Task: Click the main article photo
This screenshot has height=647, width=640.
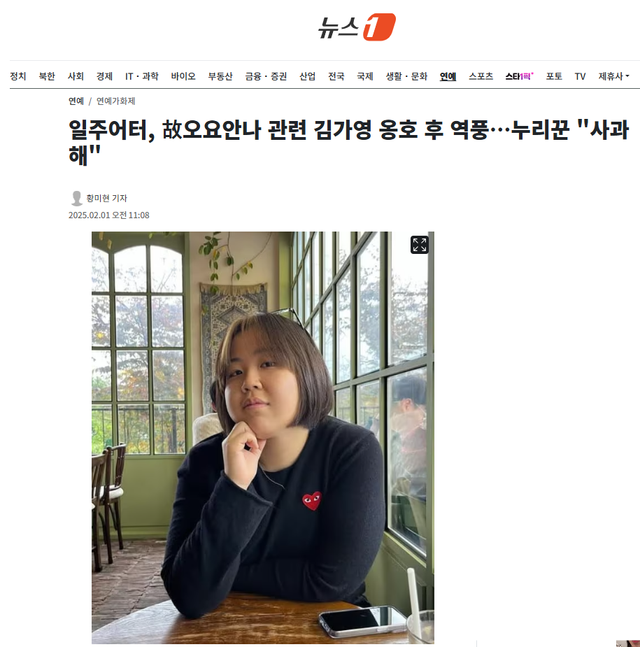Action: [x=262, y=437]
